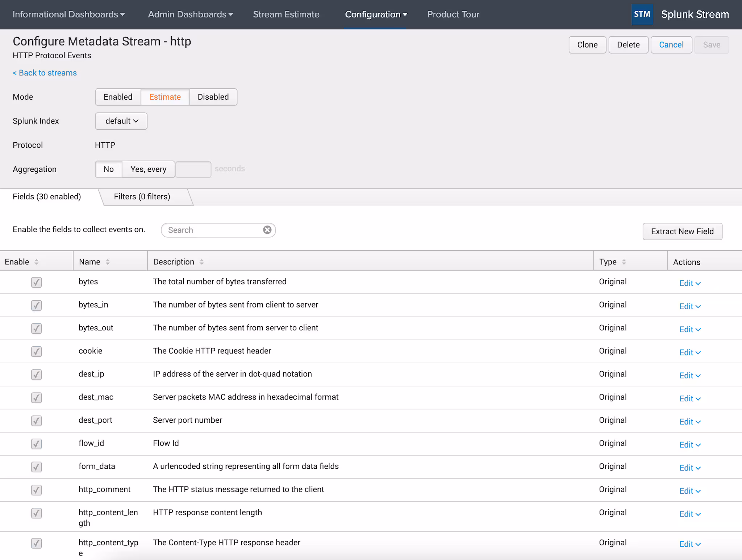
Task: Click the aggregation seconds input box
Action: (x=193, y=170)
